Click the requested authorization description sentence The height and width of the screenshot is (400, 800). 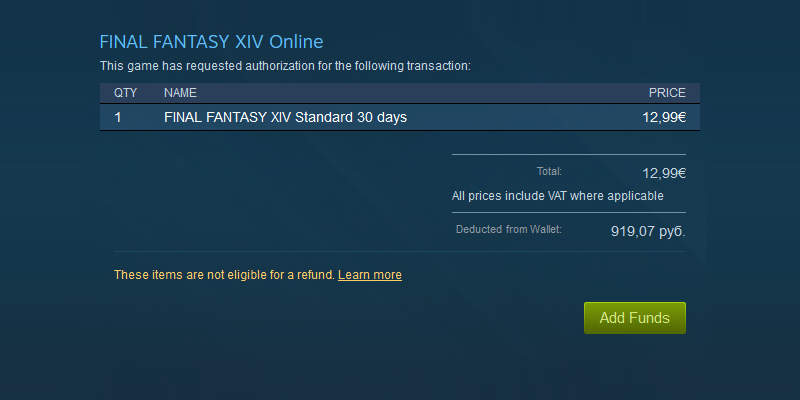(285, 66)
